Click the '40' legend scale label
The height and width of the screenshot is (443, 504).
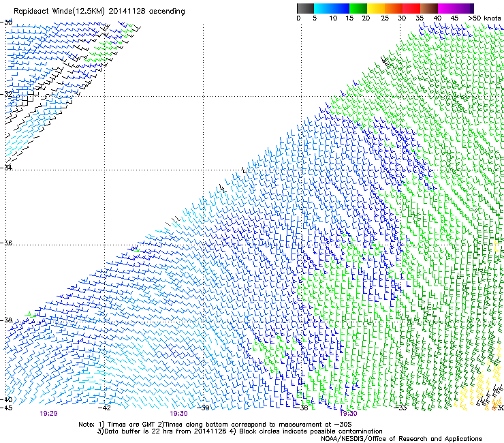[x=437, y=18]
